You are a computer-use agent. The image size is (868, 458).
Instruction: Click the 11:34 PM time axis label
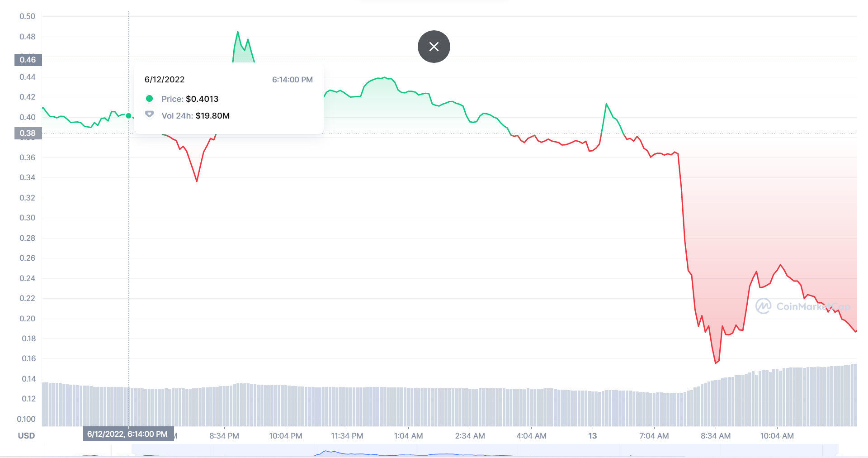tap(347, 436)
